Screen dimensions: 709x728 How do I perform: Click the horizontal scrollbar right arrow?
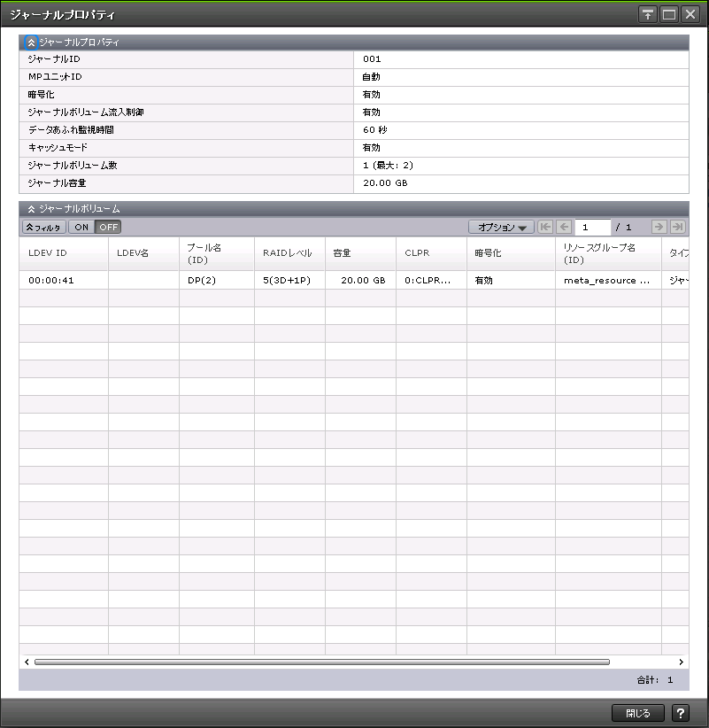tap(681, 662)
